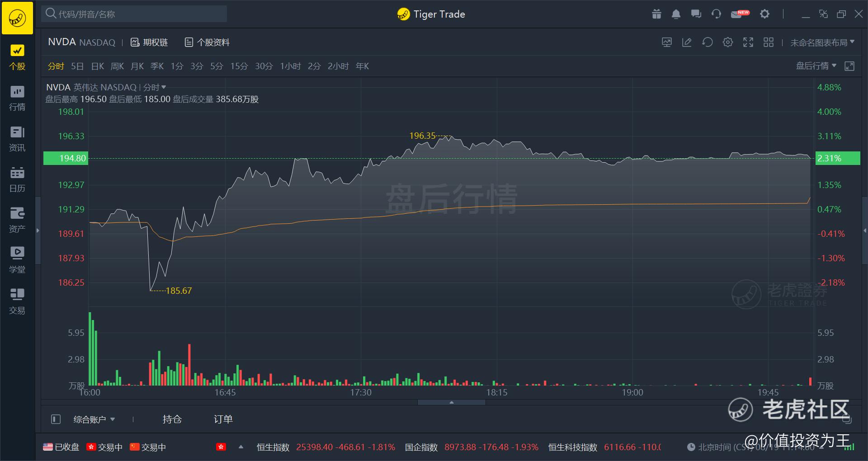Open the 学堂 learning section
The image size is (868, 461).
click(x=17, y=260)
